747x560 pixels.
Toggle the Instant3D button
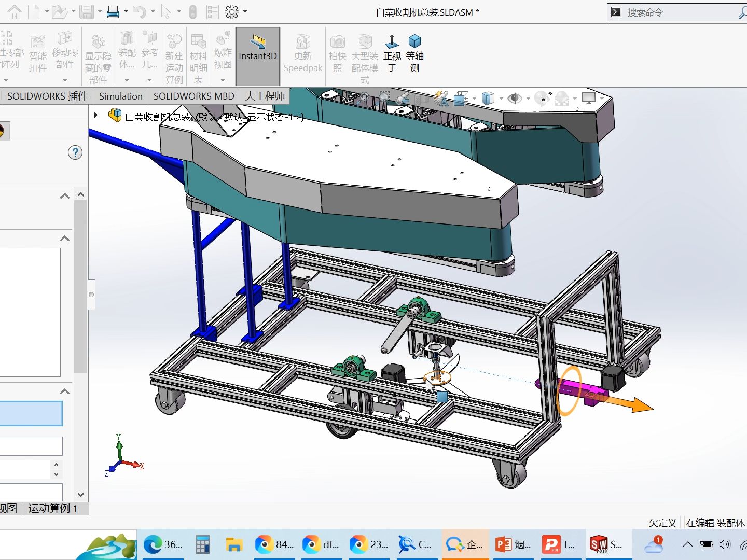[x=258, y=56]
